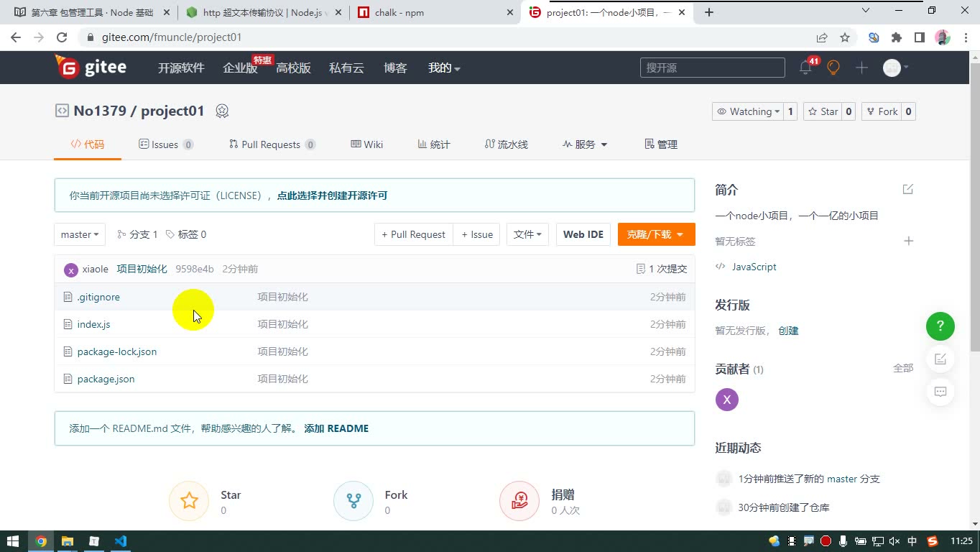Click the Star button
Image resolution: width=980 pixels, height=552 pixels.
(823, 111)
